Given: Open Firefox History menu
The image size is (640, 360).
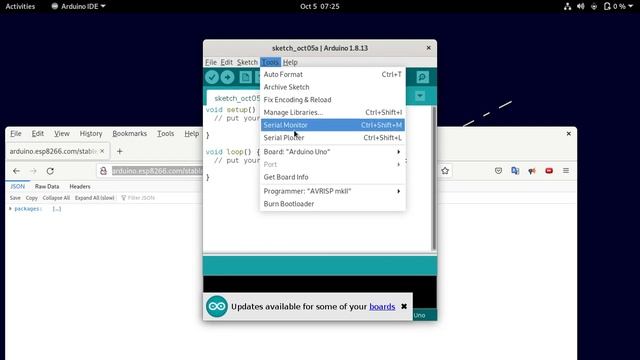Looking at the screenshot, I should pyautogui.click(x=91, y=133).
